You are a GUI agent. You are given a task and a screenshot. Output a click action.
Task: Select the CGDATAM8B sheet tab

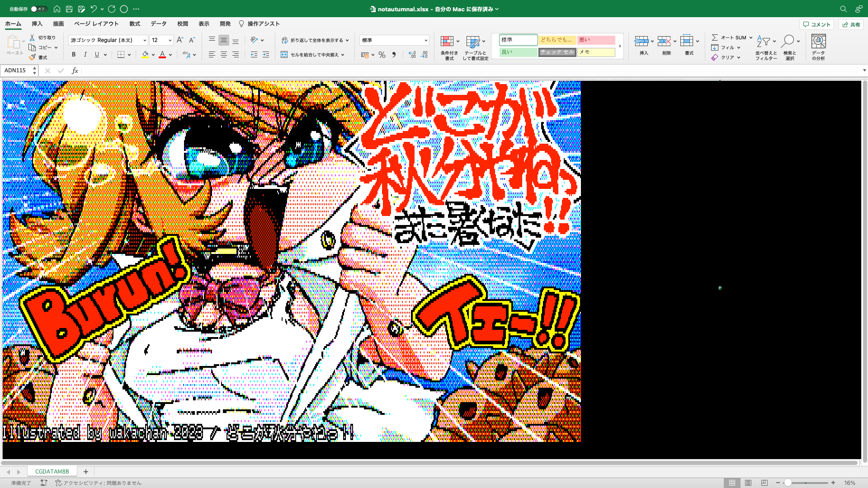point(52,471)
